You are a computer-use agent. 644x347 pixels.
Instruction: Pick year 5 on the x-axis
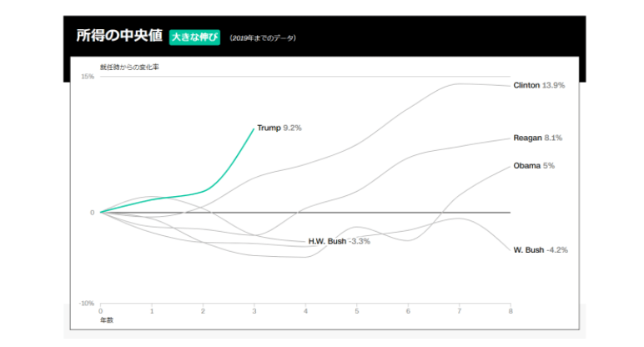coord(356,311)
